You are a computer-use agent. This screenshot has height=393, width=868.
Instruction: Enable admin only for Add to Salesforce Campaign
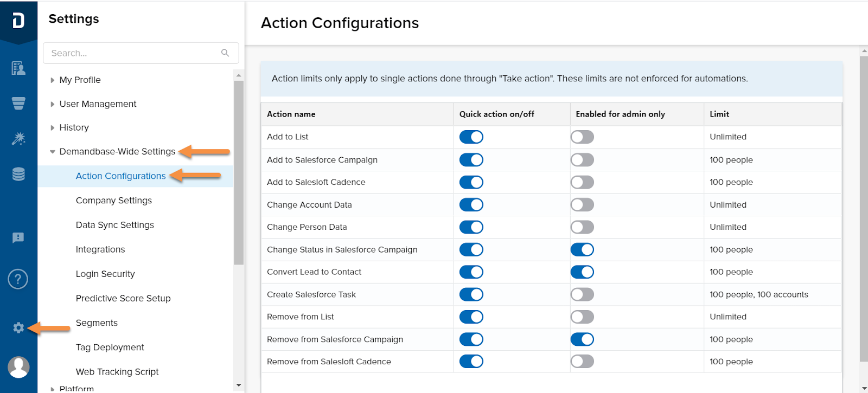(x=582, y=160)
